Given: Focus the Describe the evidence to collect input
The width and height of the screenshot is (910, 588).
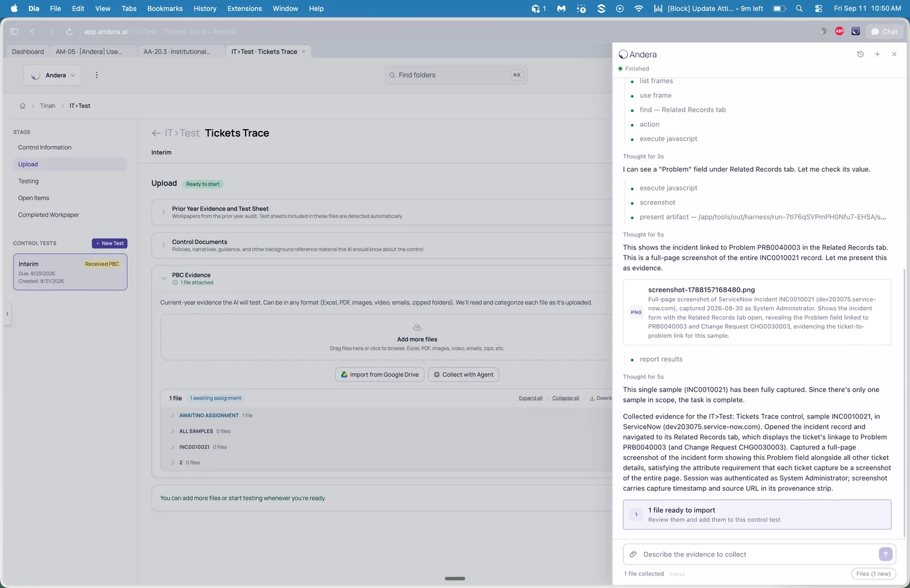Looking at the screenshot, I should (756, 554).
